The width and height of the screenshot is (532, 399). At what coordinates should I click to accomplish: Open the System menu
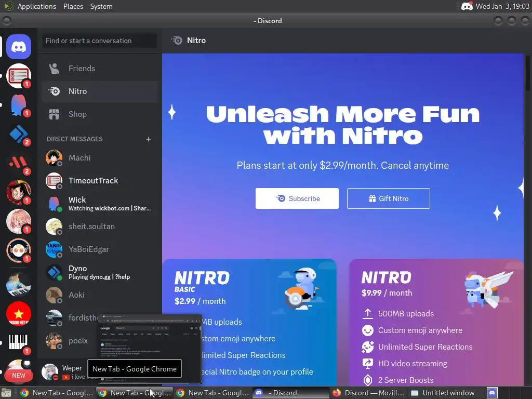point(101,6)
